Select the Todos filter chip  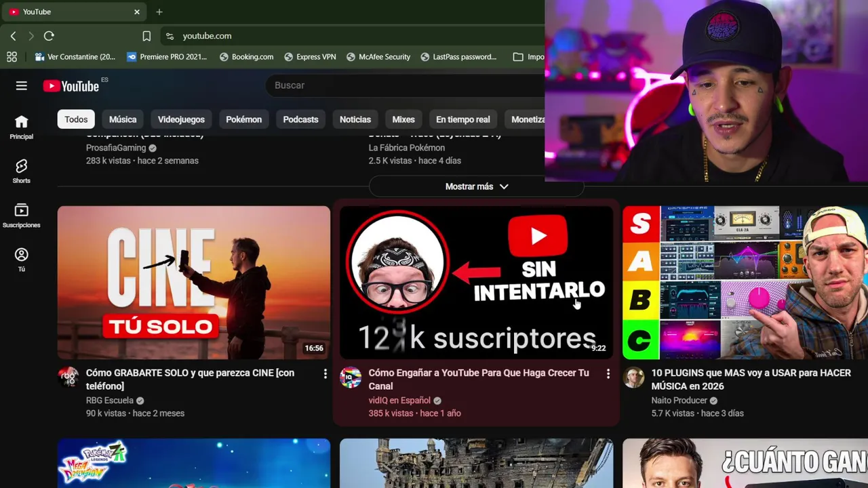(x=76, y=119)
